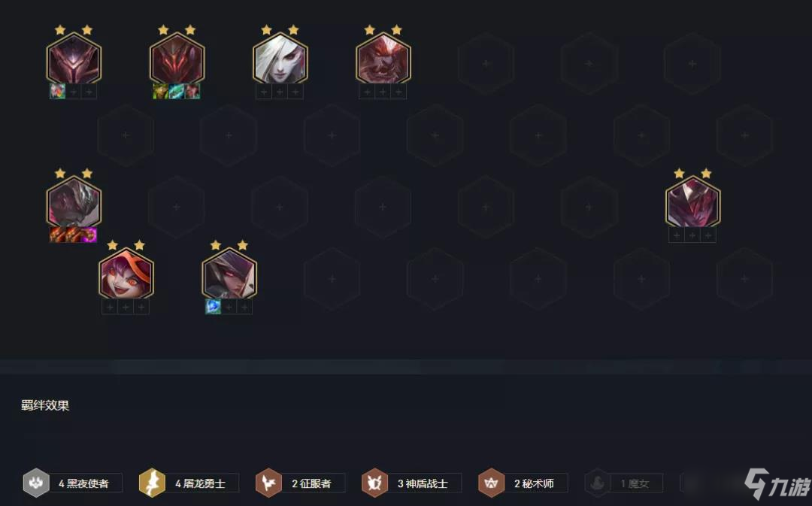This screenshot has height=506, width=812.
Task: Click the 4 黑夜使者 trait icon
Action: [x=36, y=483]
